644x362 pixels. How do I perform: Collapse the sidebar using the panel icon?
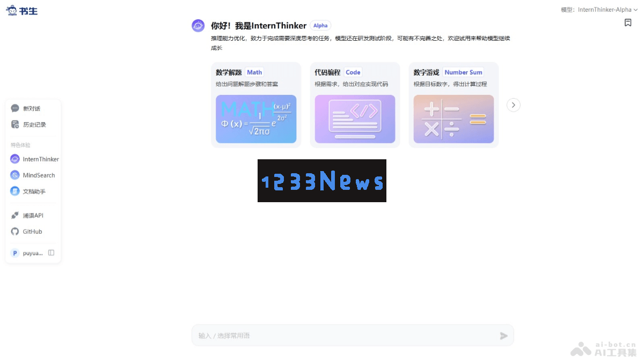coord(52,253)
